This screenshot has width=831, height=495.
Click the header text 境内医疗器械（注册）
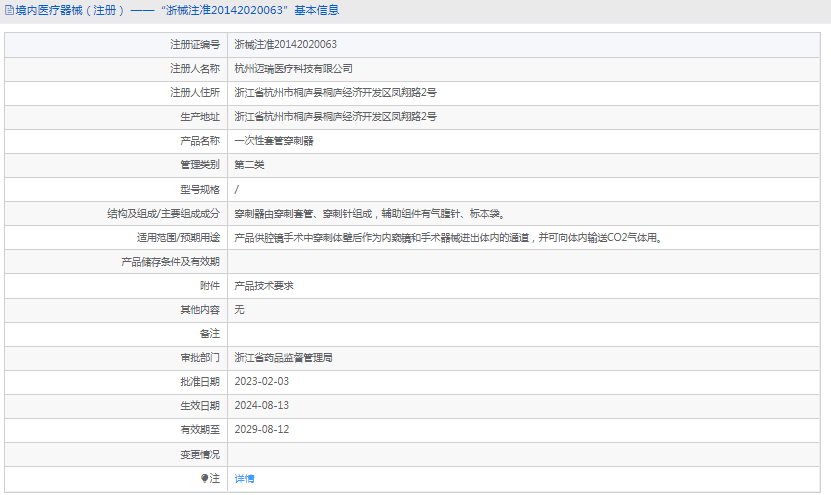tap(70, 10)
